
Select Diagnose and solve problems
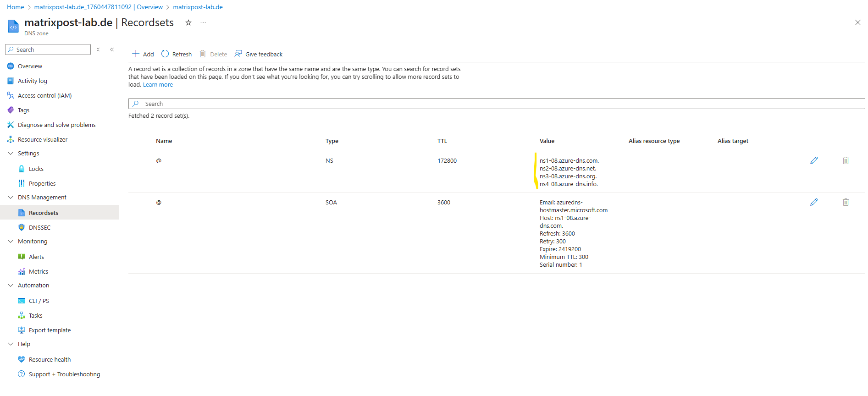click(57, 125)
